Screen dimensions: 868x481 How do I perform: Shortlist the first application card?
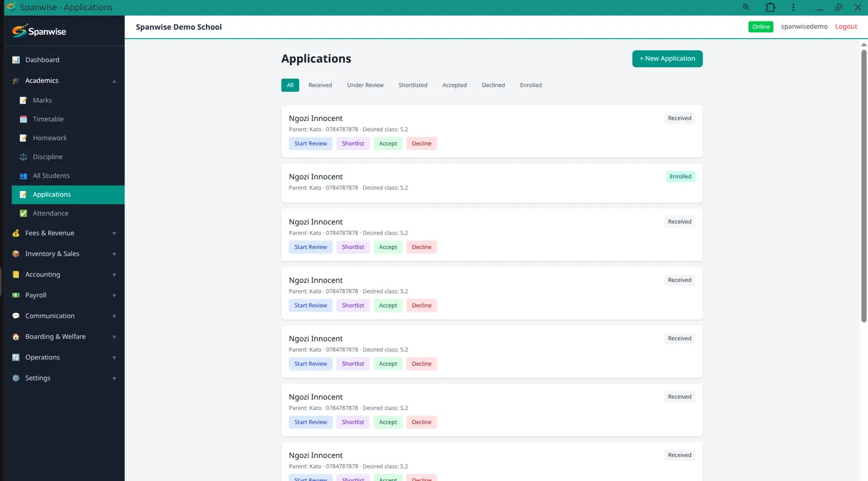click(x=353, y=144)
